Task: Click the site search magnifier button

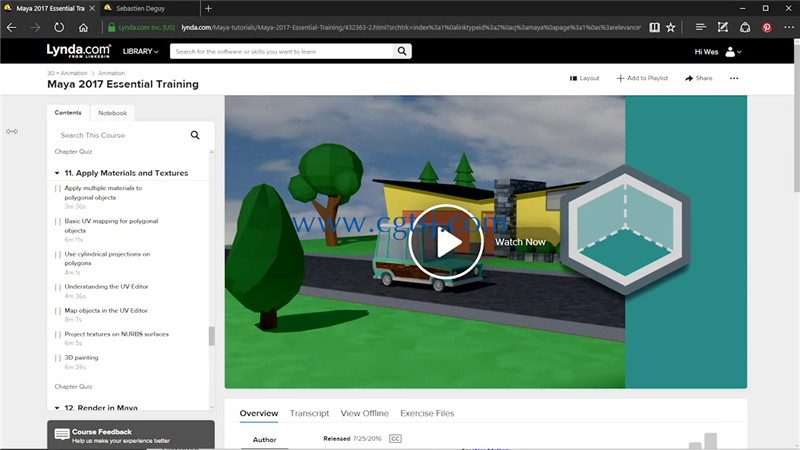Action: coord(402,51)
